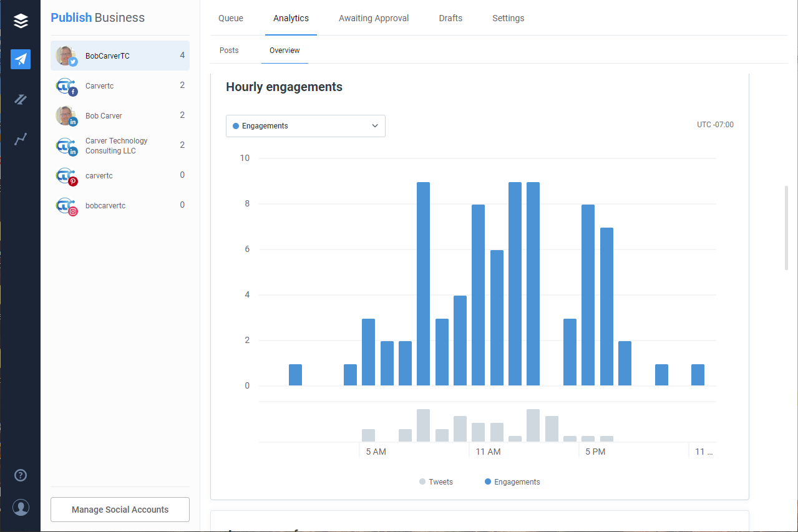Open the Engagements metric dropdown
This screenshot has height=532, width=798.
306,126
